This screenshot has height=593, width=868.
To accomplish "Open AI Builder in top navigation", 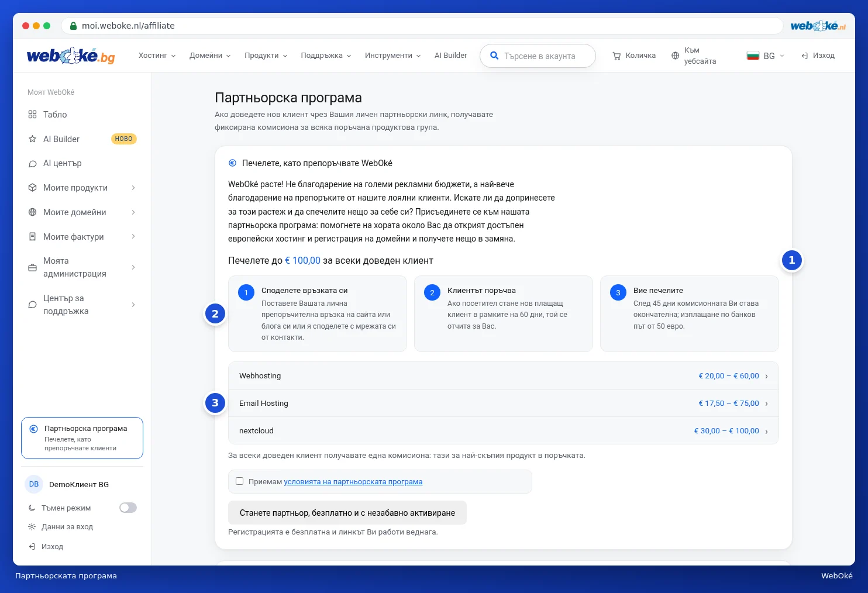I will pyautogui.click(x=450, y=56).
